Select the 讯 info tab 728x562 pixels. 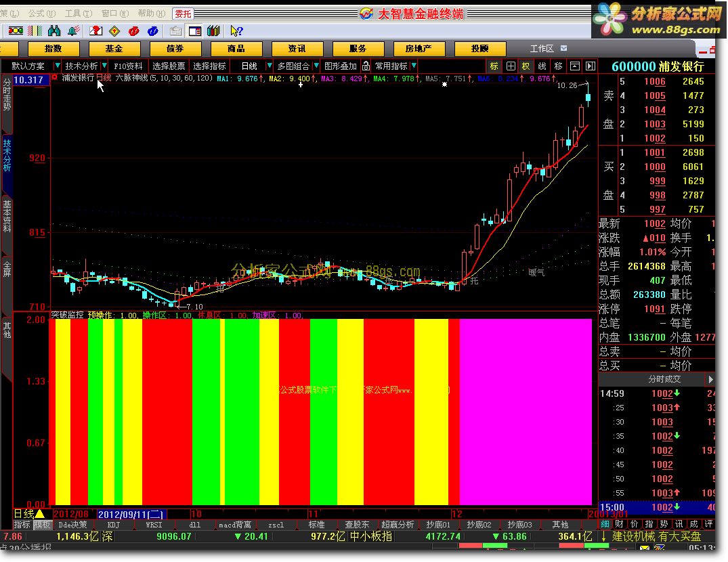tap(679, 524)
